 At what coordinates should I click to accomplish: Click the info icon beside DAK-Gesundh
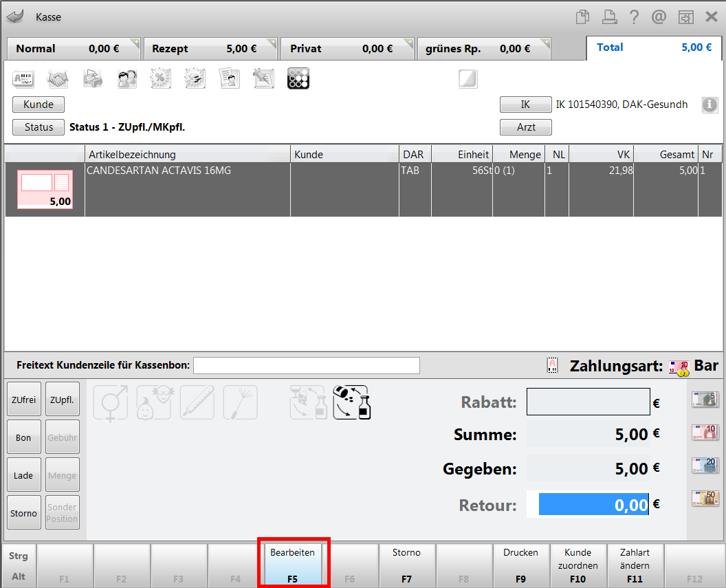pos(709,105)
